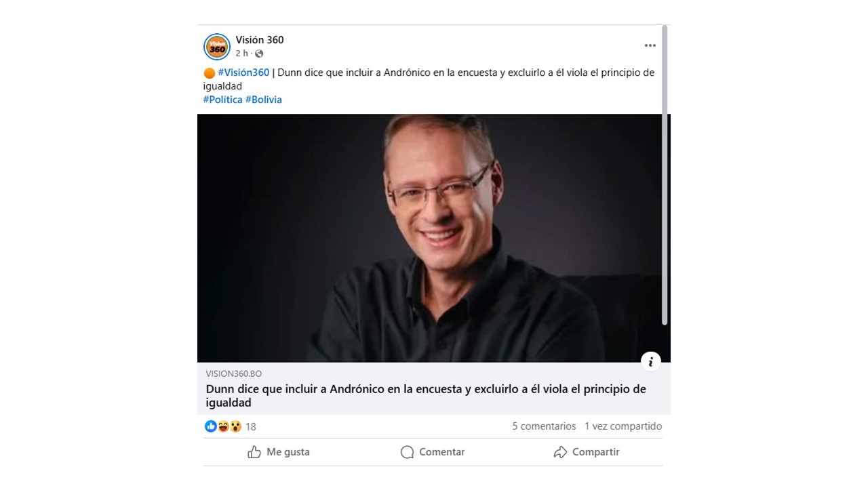Viewport: 868px width, 488px height.
Task: Click the vertical scrollbar thumb
Action: coord(665,175)
